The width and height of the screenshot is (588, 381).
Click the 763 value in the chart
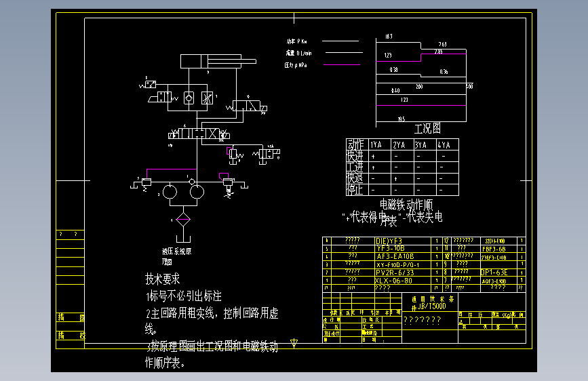[x=442, y=44]
